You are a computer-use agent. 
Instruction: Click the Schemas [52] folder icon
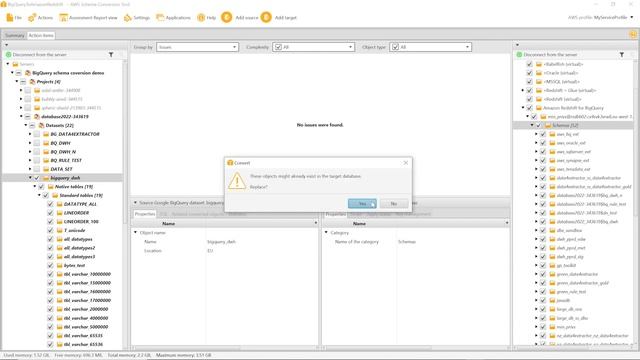click(548, 125)
